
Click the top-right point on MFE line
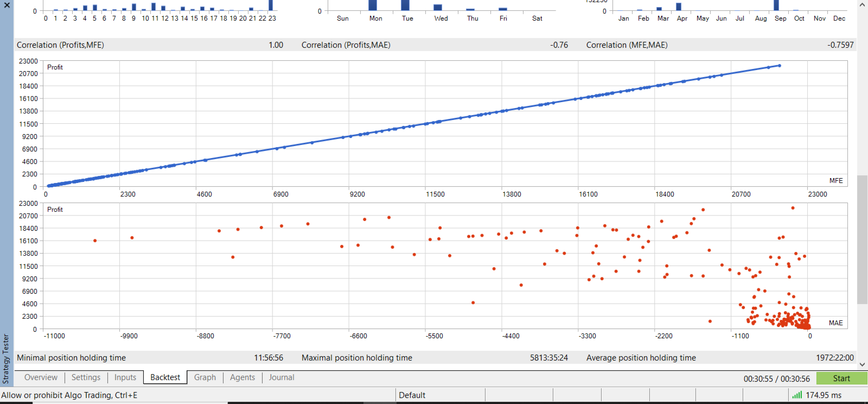coord(780,66)
